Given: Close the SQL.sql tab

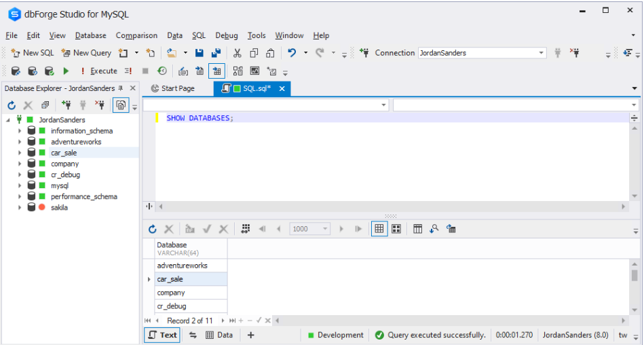Looking at the screenshot, I should tap(282, 88).
